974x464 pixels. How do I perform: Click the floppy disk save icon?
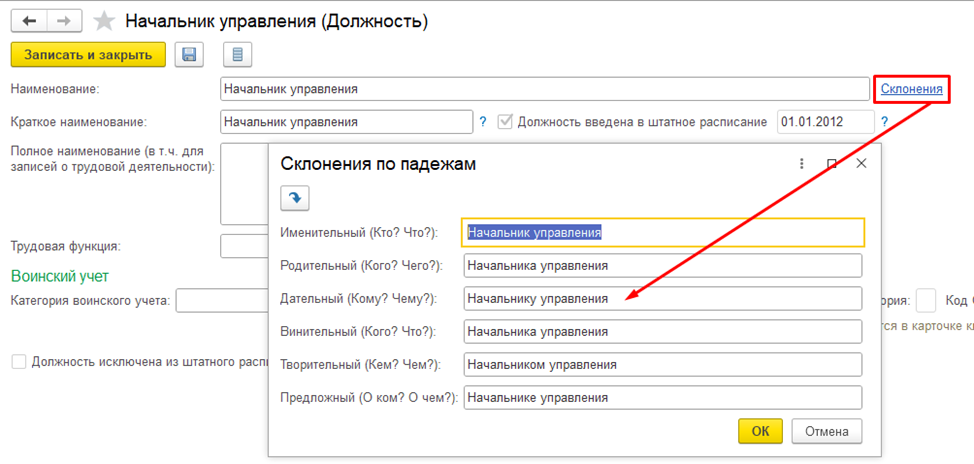point(189,55)
